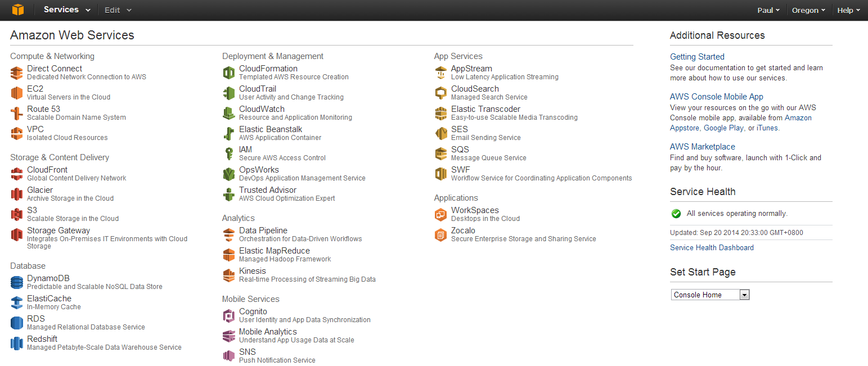Click the CloudWatch icon
This screenshot has height=366, width=868.
click(x=229, y=114)
